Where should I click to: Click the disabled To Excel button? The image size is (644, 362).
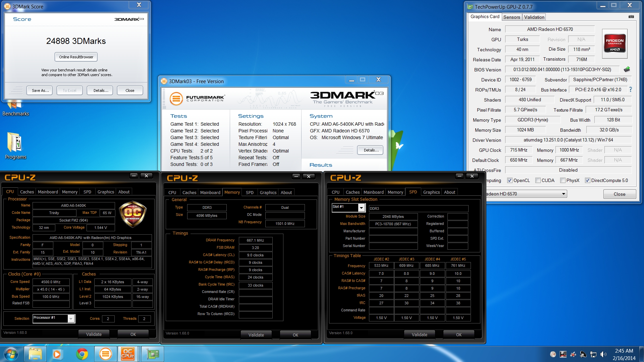pos(70,90)
